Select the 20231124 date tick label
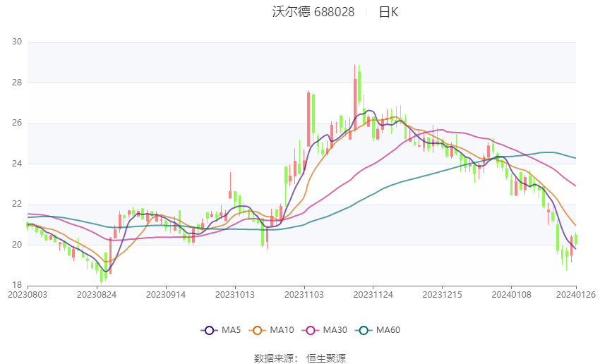 click(x=373, y=295)
